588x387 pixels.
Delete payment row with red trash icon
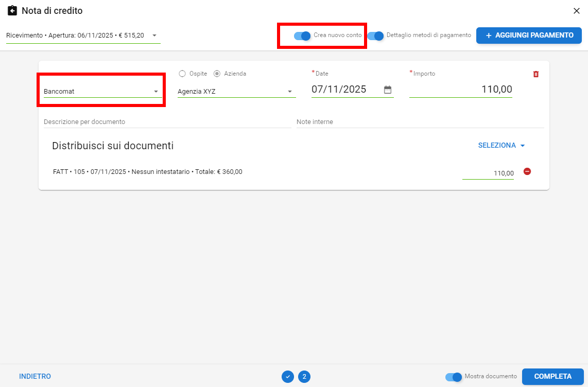pos(535,74)
